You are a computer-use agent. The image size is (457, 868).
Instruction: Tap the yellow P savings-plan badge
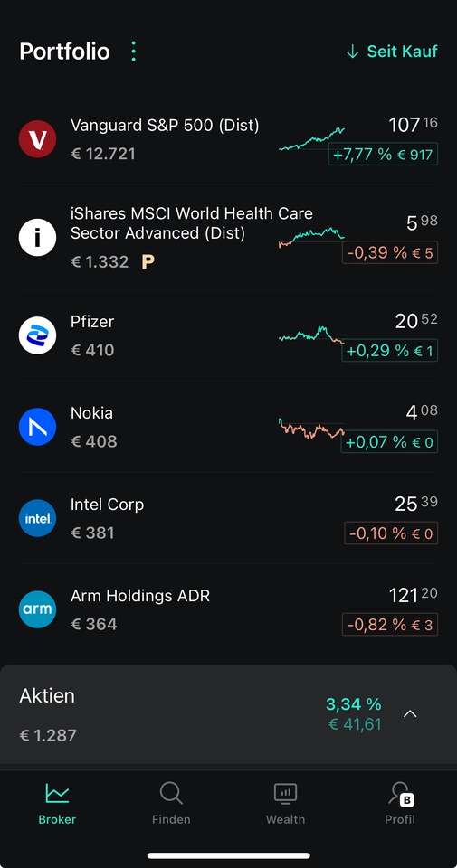pyautogui.click(x=148, y=262)
